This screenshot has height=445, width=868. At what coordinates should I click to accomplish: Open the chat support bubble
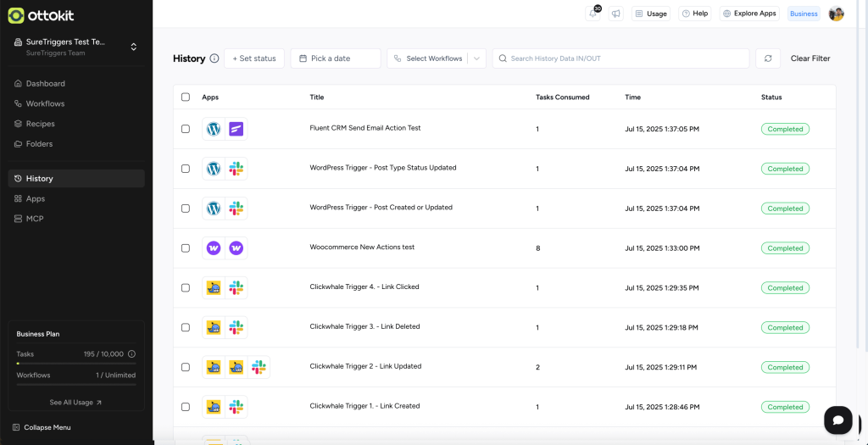pos(837,420)
